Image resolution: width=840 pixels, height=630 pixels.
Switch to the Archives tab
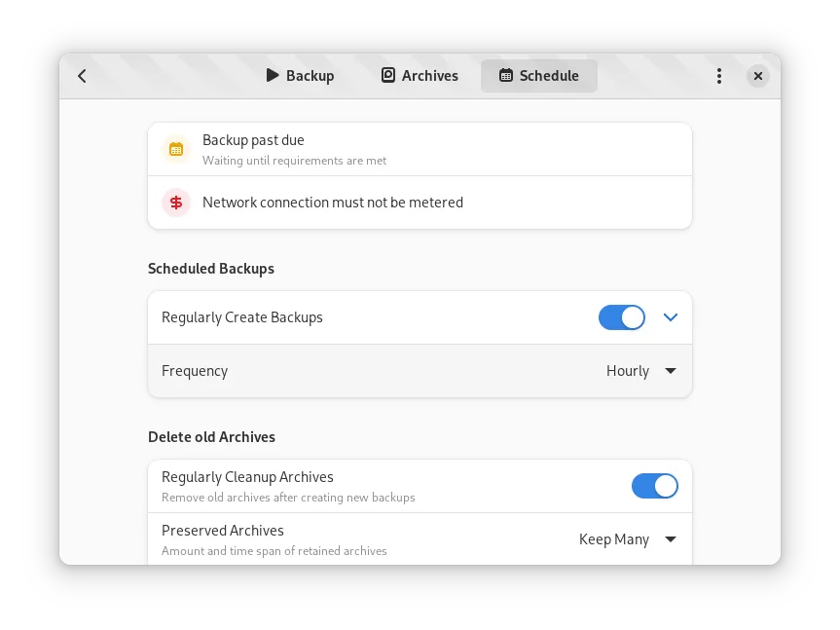pyautogui.click(x=420, y=76)
